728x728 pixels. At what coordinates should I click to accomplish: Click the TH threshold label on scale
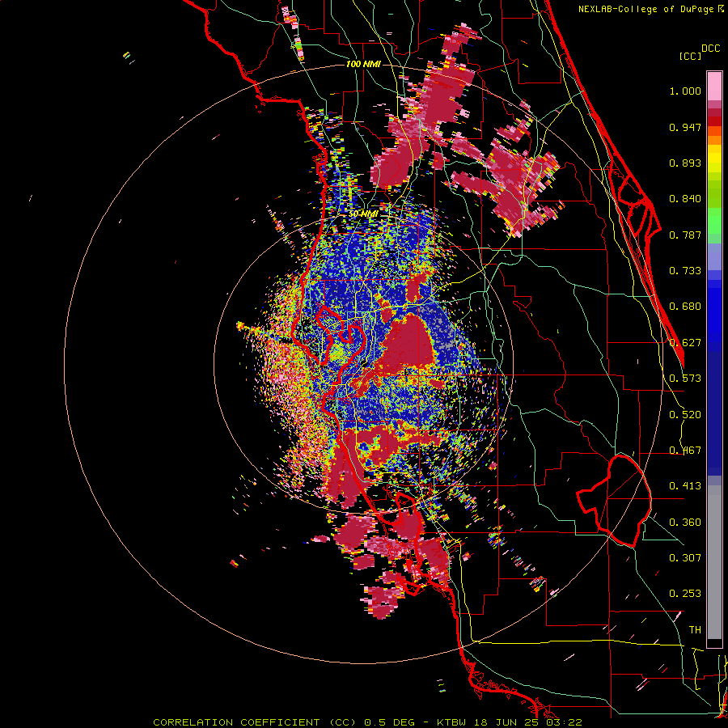click(x=695, y=630)
